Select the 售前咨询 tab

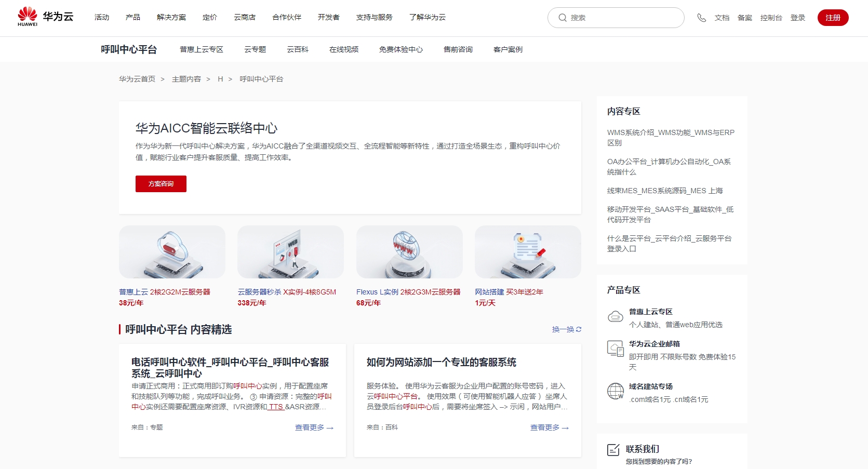(458, 49)
